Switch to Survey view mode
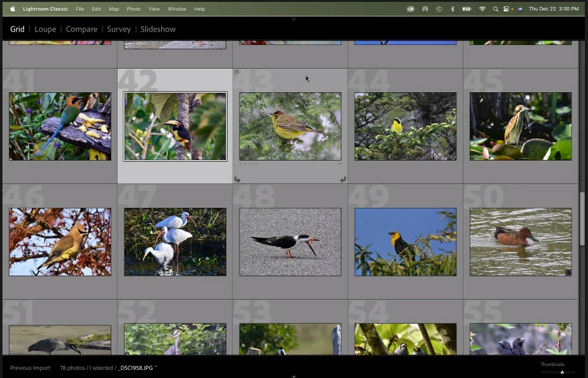588x378 pixels. (119, 29)
